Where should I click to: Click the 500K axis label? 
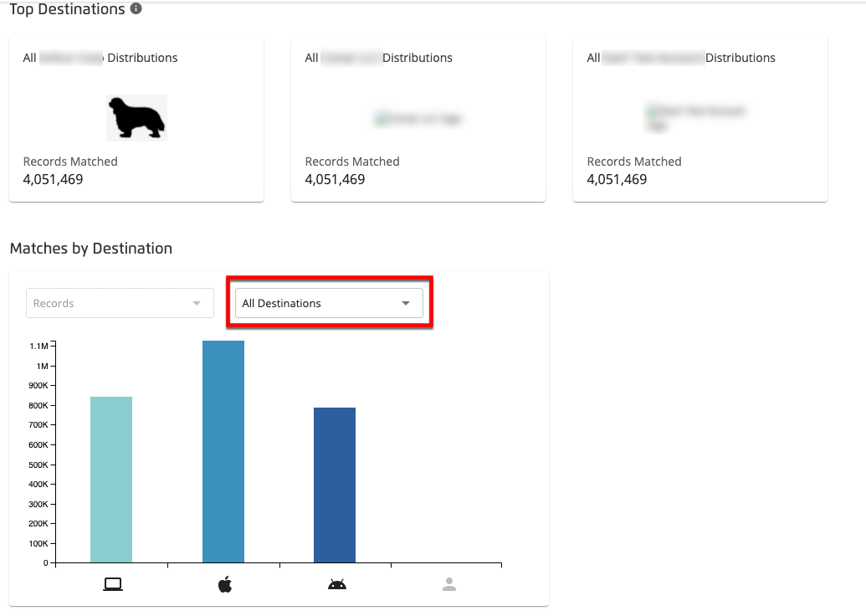coord(38,465)
